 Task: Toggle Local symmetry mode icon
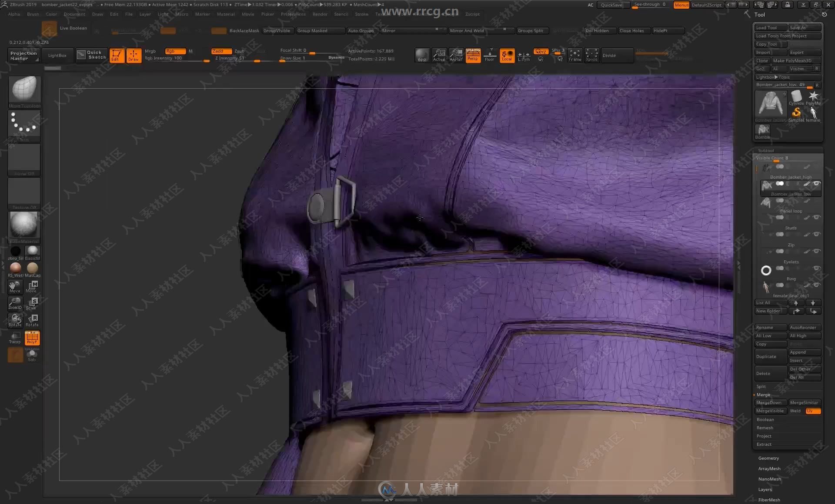(507, 55)
